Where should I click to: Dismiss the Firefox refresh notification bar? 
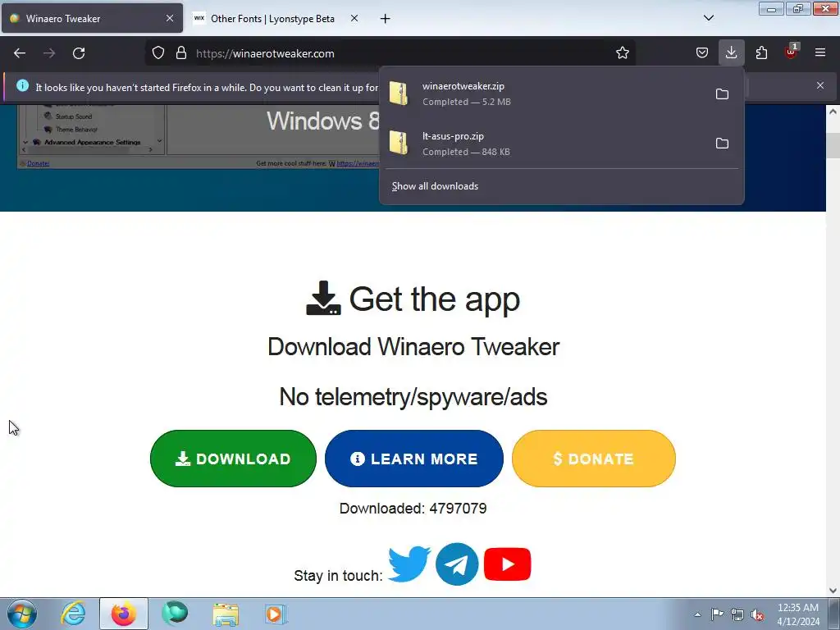tap(819, 85)
